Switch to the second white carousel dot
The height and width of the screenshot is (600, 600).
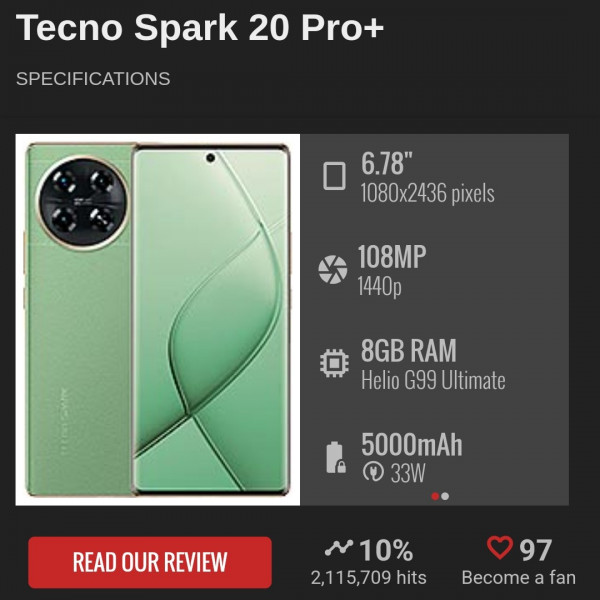point(445,496)
